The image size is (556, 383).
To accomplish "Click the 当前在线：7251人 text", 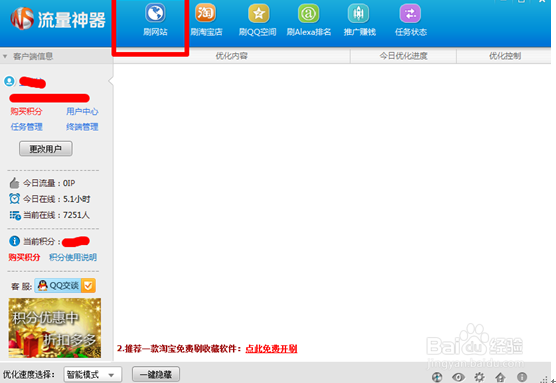I will coord(56,215).
